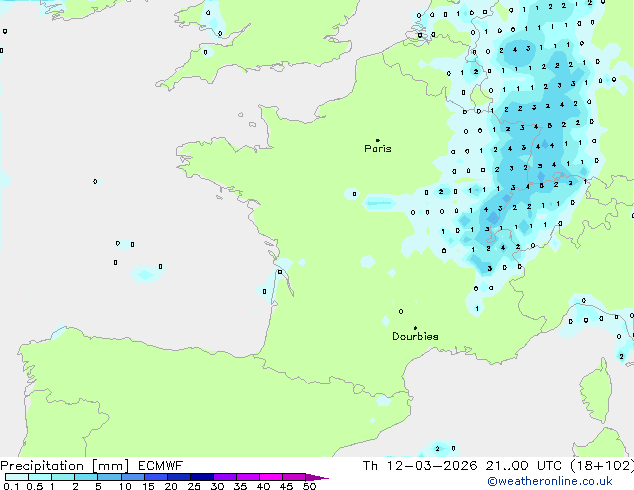
Task: Click the legend value label "0.1"
Action: coord(11,486)
